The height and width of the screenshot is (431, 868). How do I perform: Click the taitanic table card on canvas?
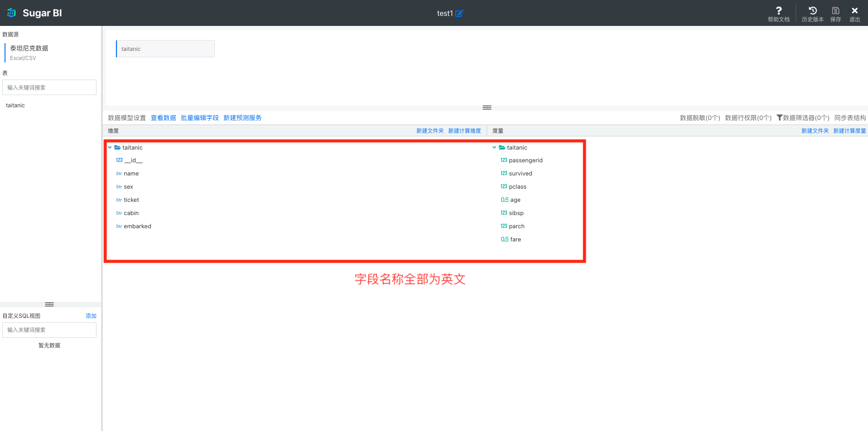[x=165, y=49]
